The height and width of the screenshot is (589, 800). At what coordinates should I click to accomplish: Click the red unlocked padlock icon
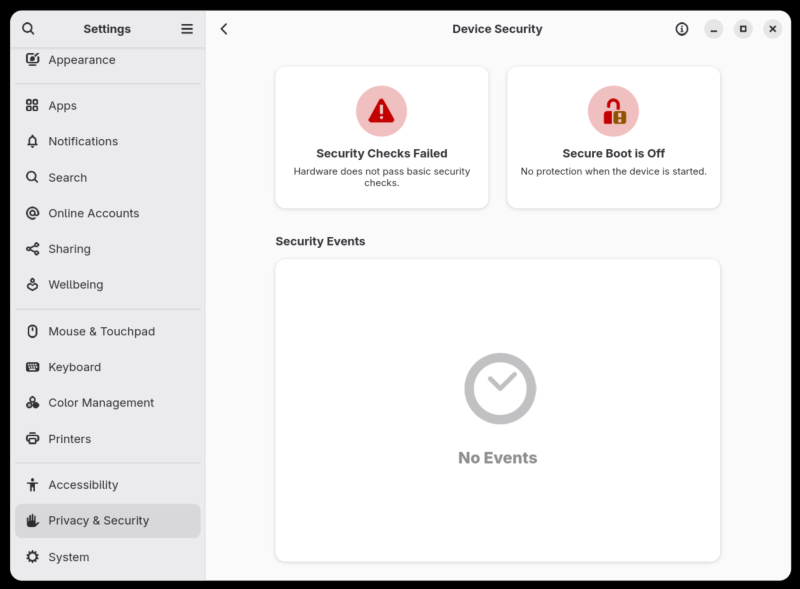613,111
